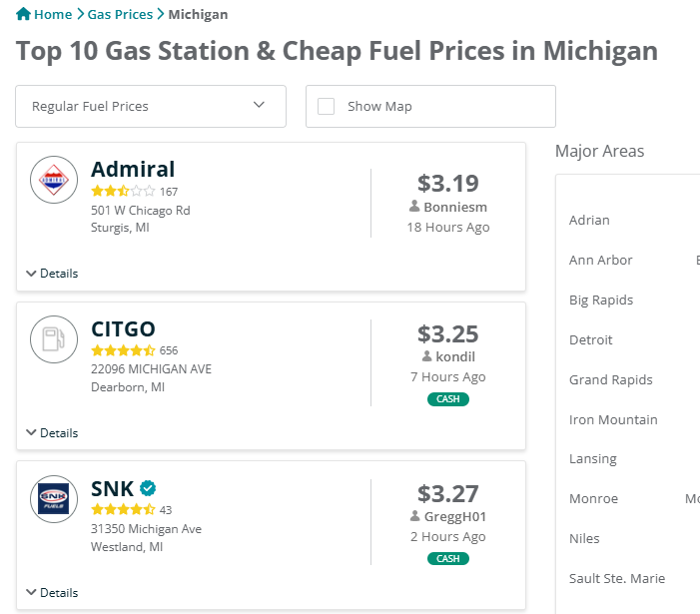Click user icon beside GreggH01
This screenshot has width=700, height=614.
pyautogui.click(x=415, y=516)
